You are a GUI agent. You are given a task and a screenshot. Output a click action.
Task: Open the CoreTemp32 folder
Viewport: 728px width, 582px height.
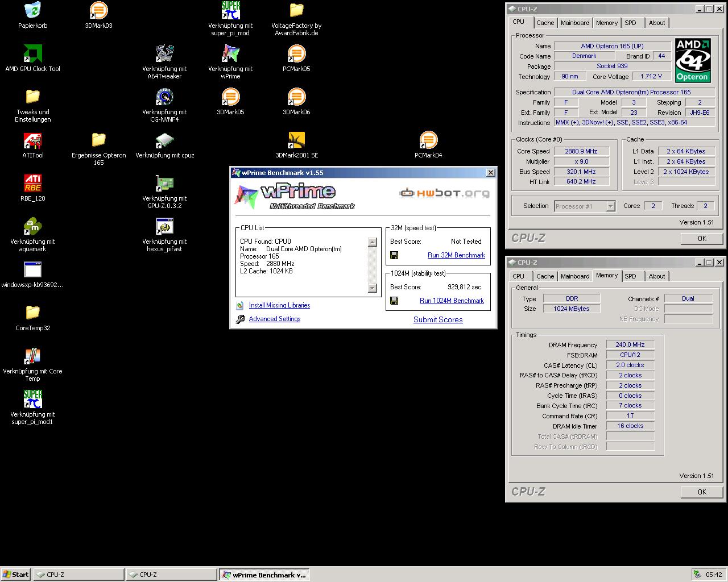(32, 313)
